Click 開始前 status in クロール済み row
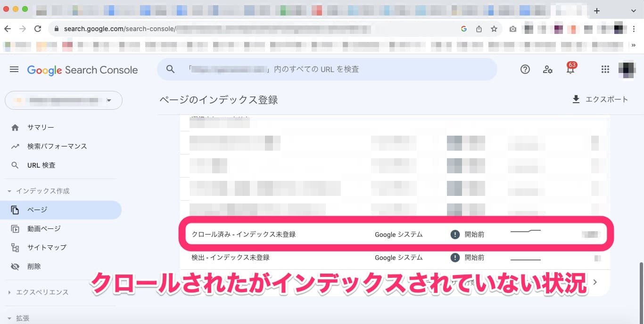644x324 pixels. coord(467,234)
